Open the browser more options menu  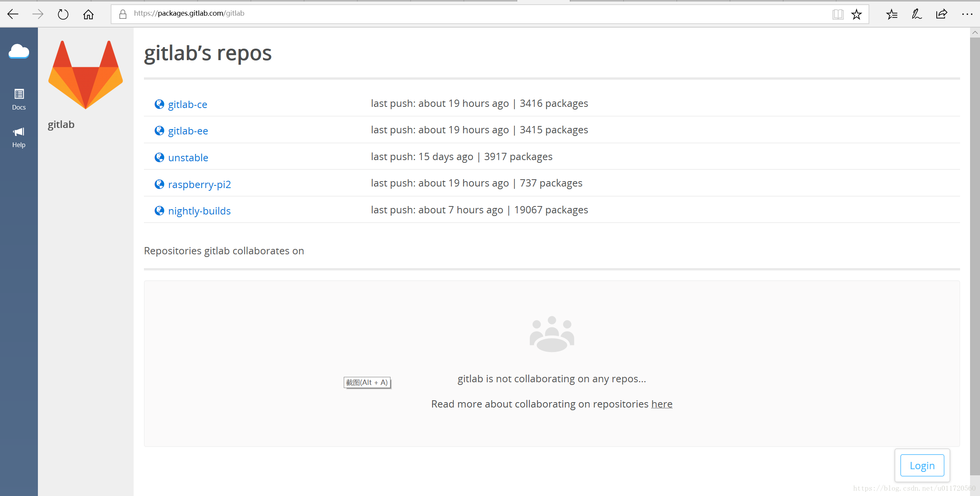pyautogui.click(x=967, y=14)
